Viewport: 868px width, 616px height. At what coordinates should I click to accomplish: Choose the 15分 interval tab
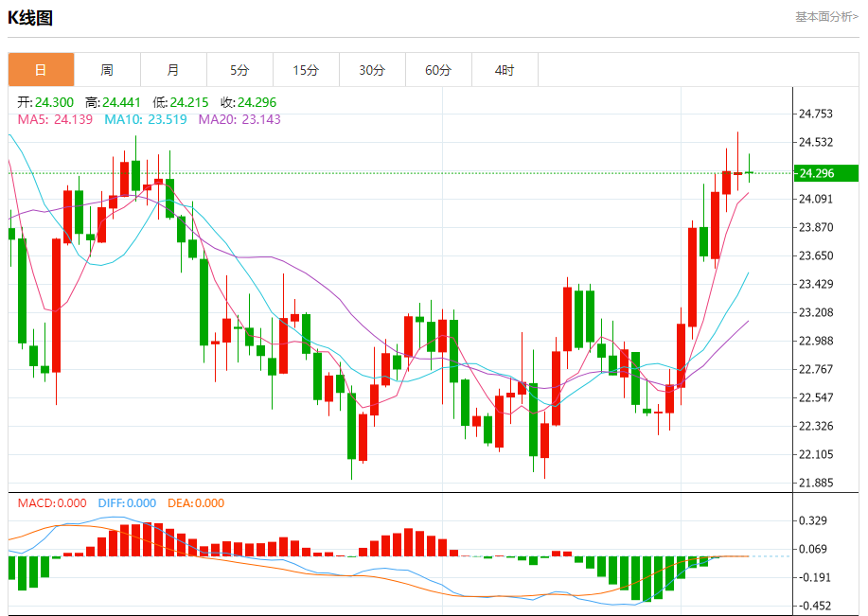click(306, 70)
